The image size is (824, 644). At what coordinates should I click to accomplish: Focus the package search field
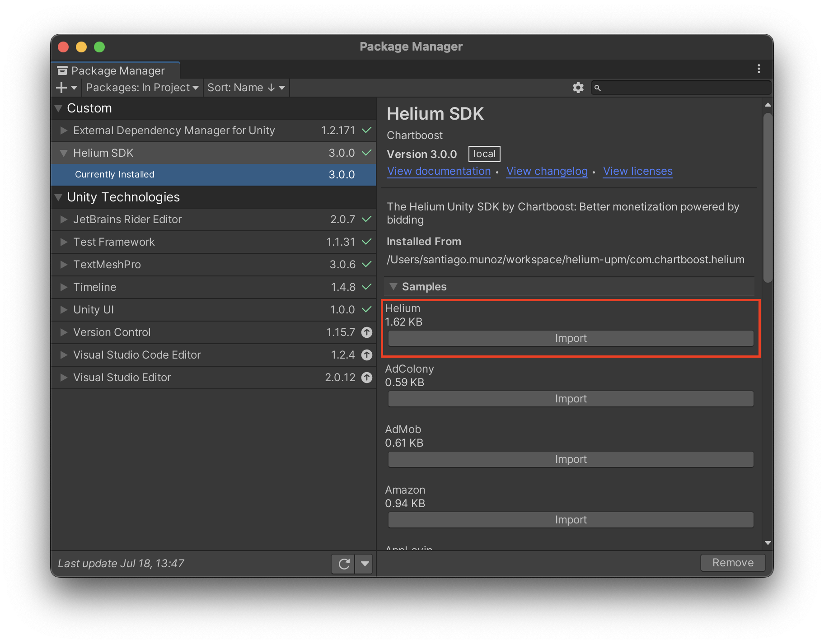tap(681, 88)
